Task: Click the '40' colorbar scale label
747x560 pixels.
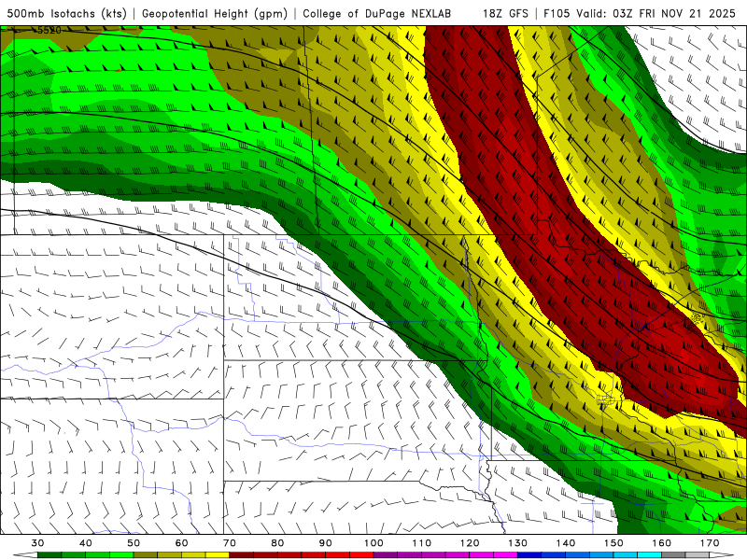Action: coord(86,543)
